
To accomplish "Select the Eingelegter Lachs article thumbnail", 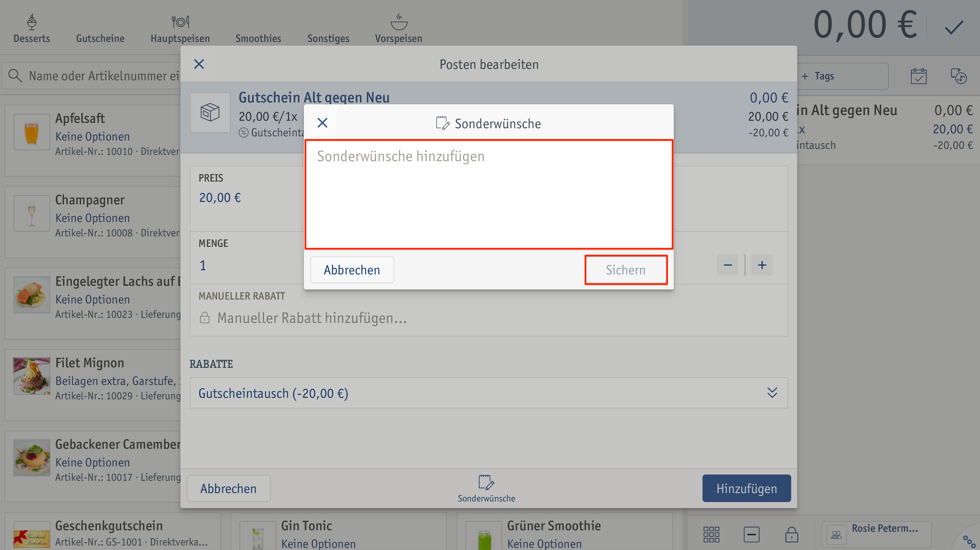I will (31, 295).
